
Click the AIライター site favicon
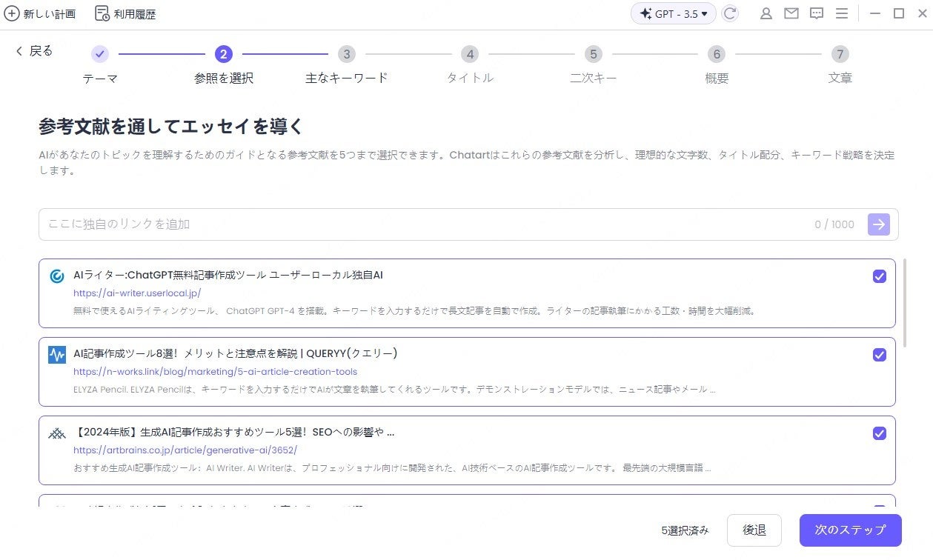coord(57,276)
